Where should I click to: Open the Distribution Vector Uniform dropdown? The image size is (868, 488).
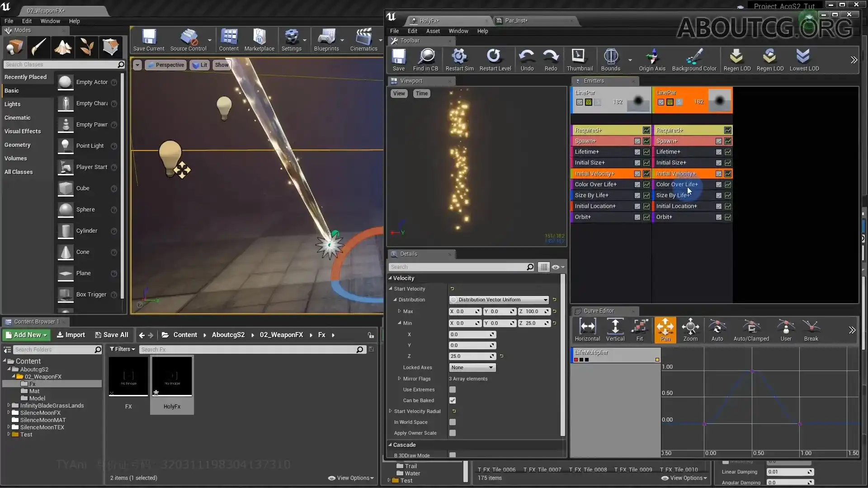click(498, 300)
